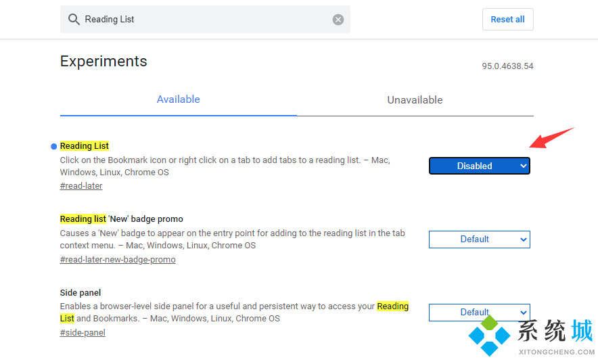598x364 pixels.
Task: Switch to the Available tab
Action: [x=178, y=99]
